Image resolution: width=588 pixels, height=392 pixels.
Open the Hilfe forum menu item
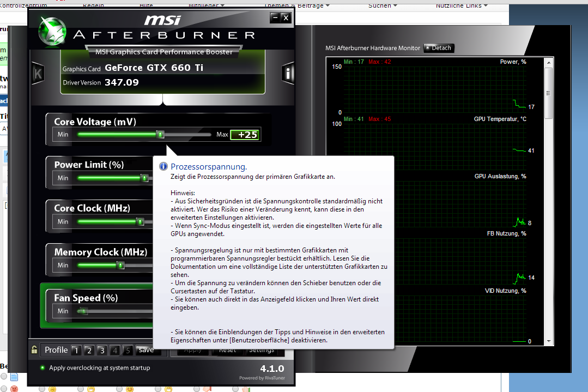(x=146, y=5)
